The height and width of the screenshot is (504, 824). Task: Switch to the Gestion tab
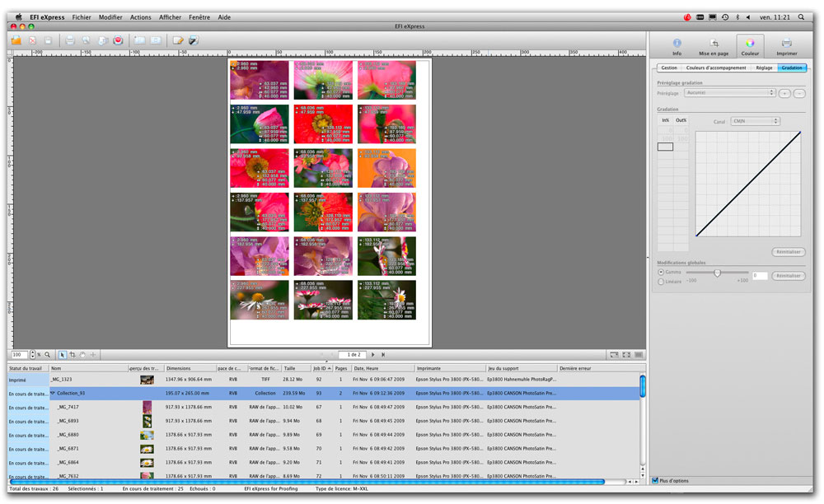pyautogui.click(x=669, y=68)
